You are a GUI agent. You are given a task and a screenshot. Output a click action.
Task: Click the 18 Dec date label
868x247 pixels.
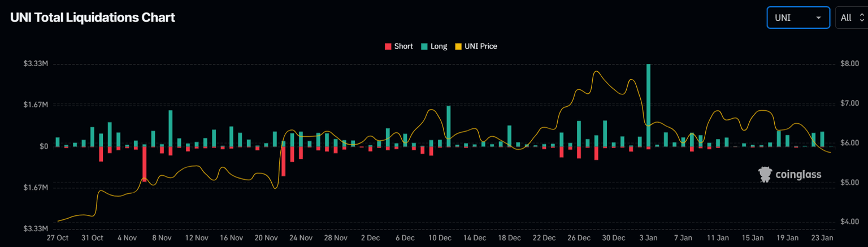click(509, 238)
